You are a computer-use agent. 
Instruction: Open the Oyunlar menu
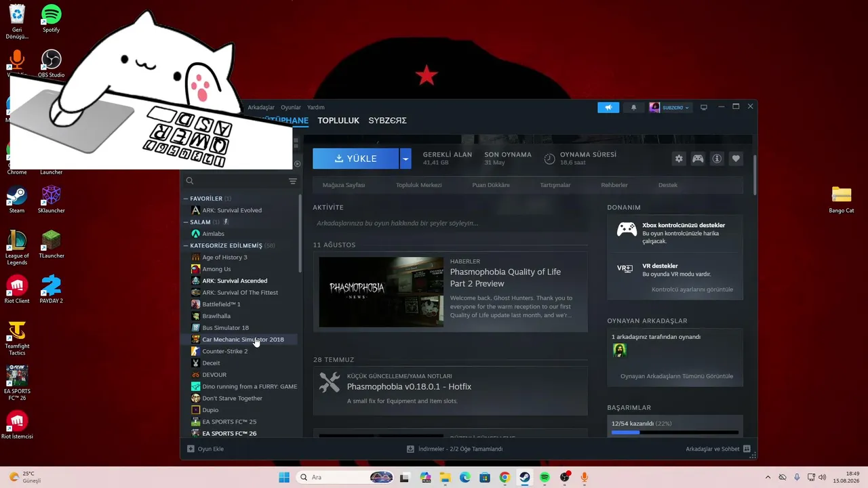[291, 107]
